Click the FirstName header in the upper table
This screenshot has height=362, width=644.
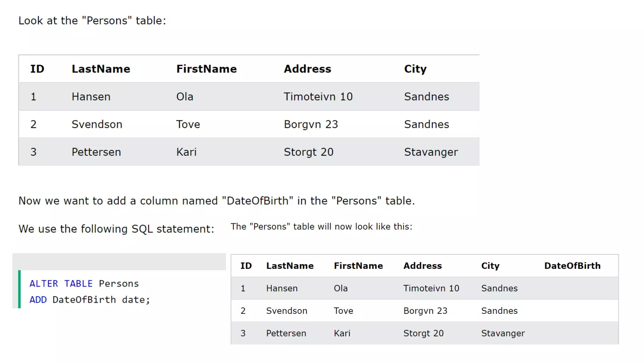[206, 69]
